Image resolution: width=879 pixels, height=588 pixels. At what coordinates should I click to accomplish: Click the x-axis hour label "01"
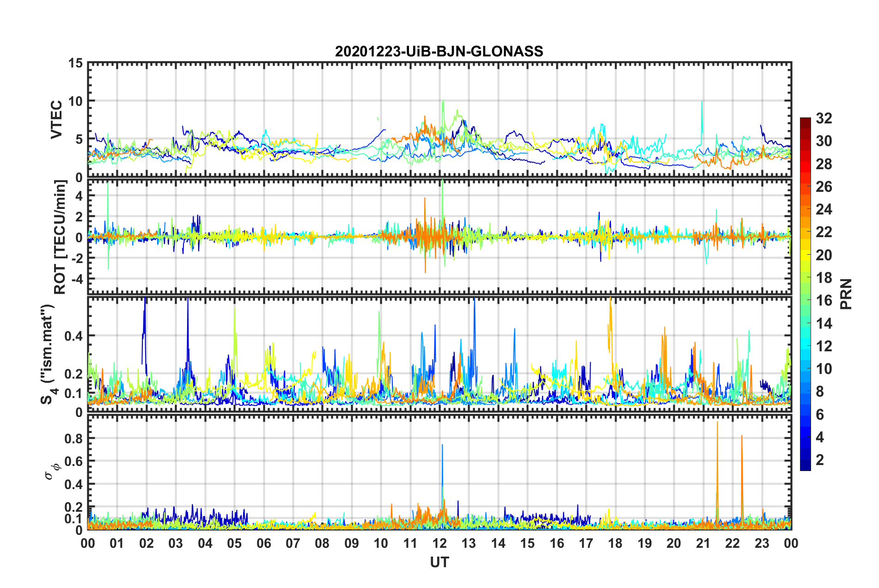coord(117,543)
